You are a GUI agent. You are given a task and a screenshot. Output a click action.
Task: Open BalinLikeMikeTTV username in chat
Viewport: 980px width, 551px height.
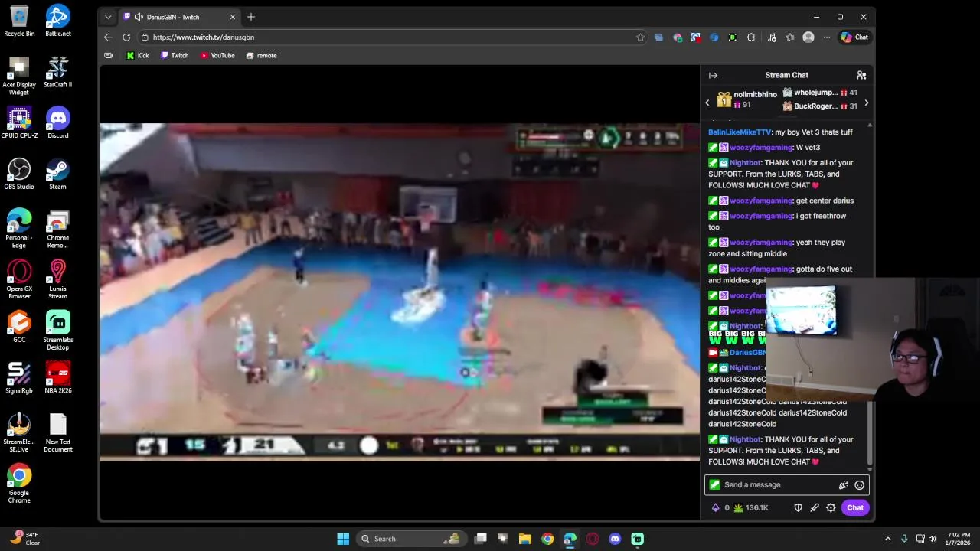click(740, 132)
